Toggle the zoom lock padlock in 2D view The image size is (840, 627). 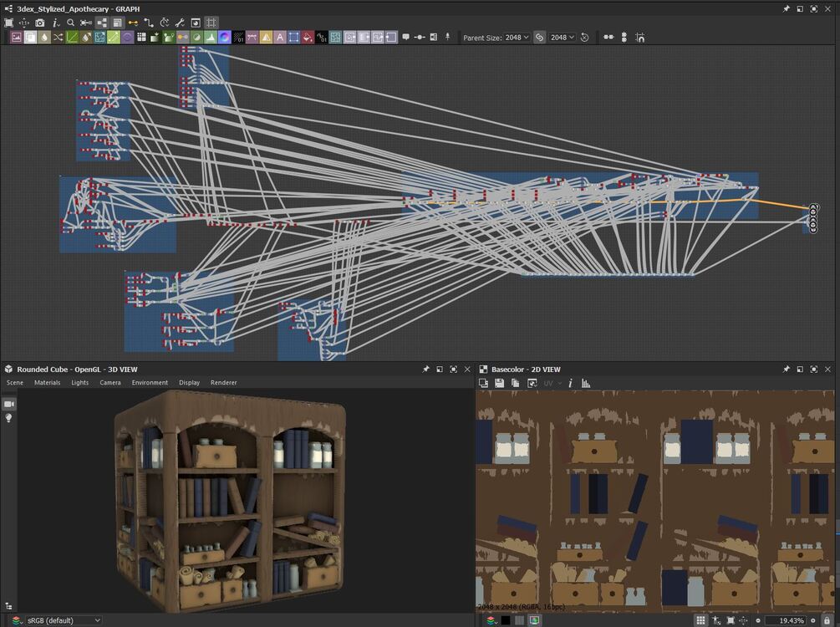point(827,620)
